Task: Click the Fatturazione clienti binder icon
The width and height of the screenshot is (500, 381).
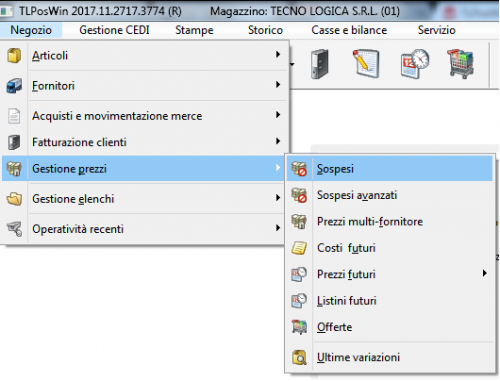Action: coord(14,142)
